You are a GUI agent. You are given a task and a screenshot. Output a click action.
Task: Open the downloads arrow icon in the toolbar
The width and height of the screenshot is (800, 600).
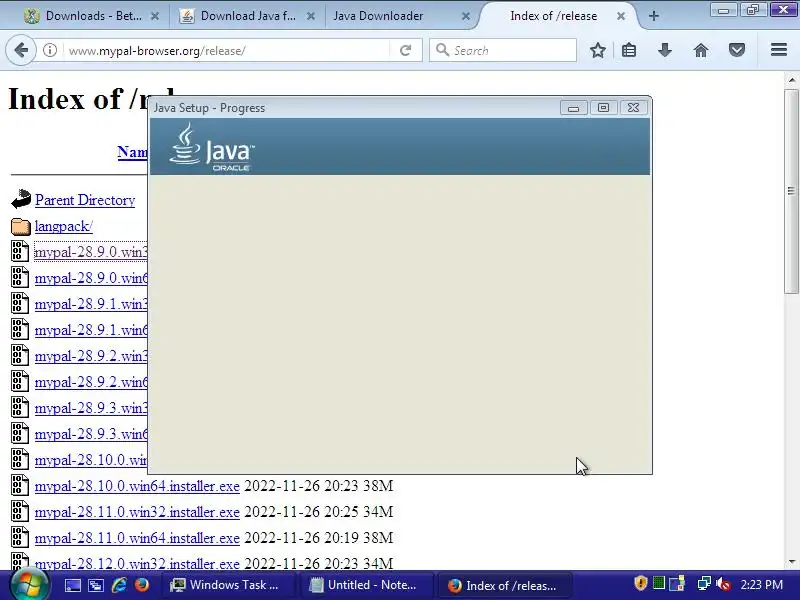[664, 50]
